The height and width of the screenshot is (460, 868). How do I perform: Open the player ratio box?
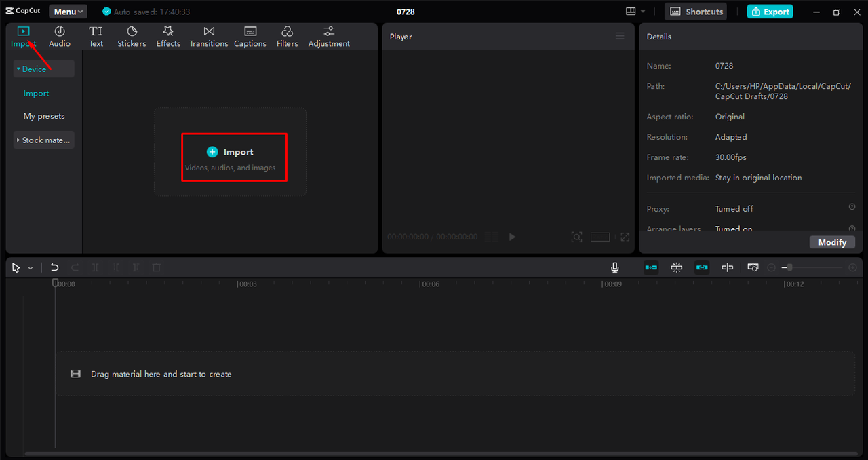[x=600, y=237]
